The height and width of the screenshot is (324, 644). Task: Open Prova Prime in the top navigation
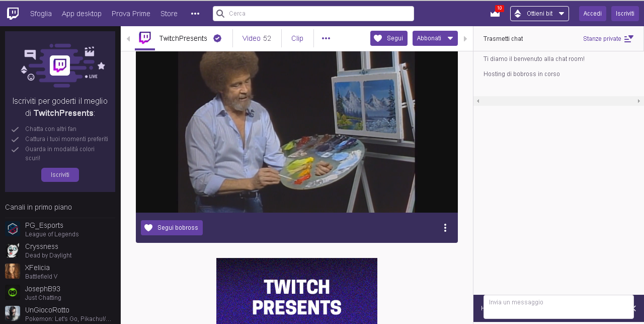131,14
